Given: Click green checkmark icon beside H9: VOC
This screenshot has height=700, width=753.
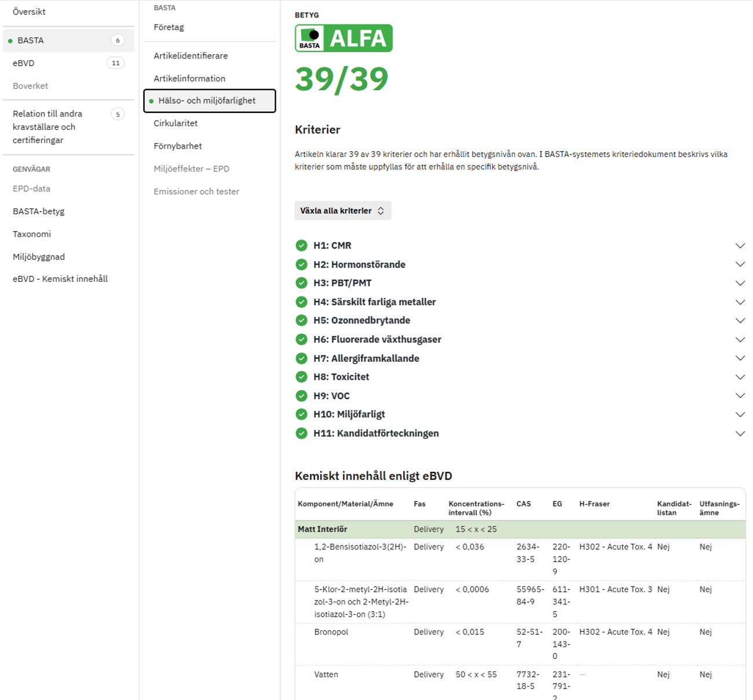Looking at the screenshot, I should coord(301,396).
